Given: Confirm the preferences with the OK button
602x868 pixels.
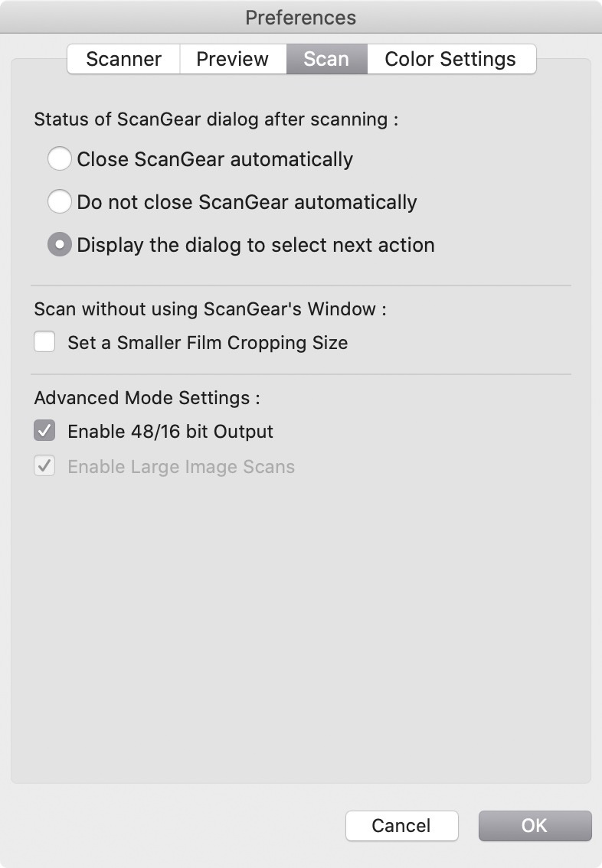Looking at the screenshot, I should point(535,826).
